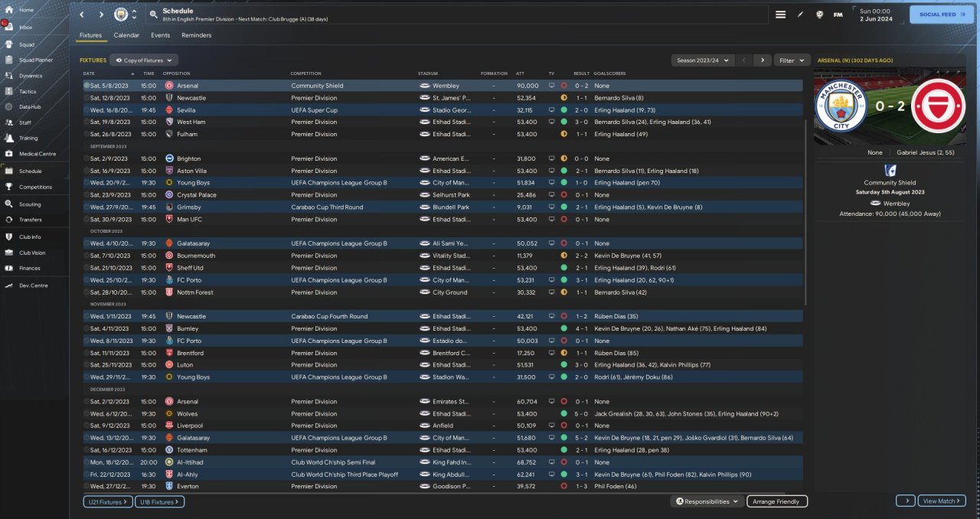Open the hamburger menu icon
The image size is (980, 519).
pyautogui.click(x=780, y=15)
